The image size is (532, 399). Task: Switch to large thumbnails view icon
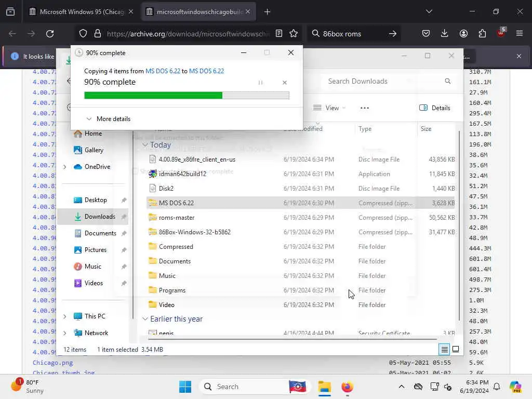(456, 349)
